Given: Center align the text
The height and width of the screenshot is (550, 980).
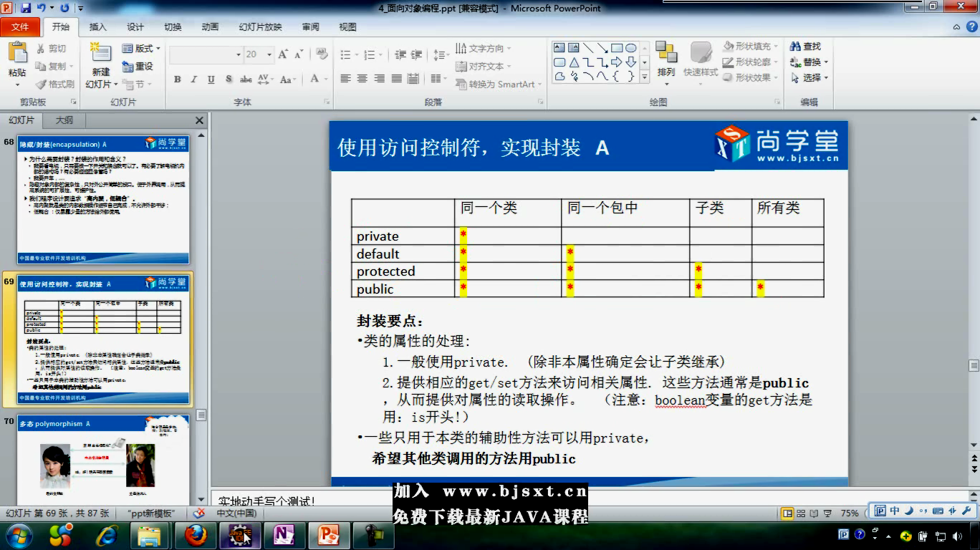Looking at the screenshot, I should point(362,79).
